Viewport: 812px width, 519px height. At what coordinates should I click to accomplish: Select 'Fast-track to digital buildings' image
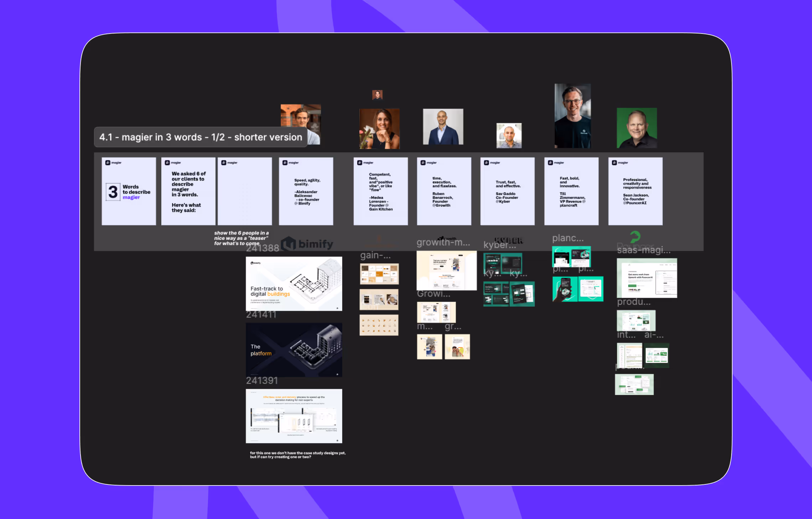[294, 284]
